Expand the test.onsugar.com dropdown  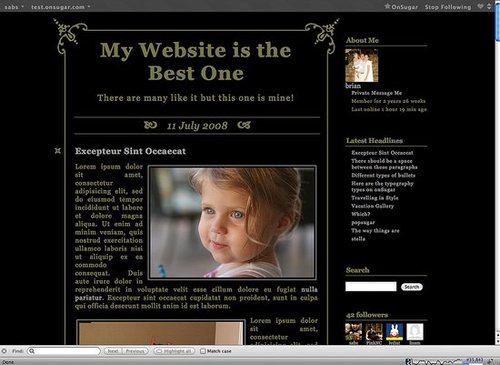click(61, 7)
